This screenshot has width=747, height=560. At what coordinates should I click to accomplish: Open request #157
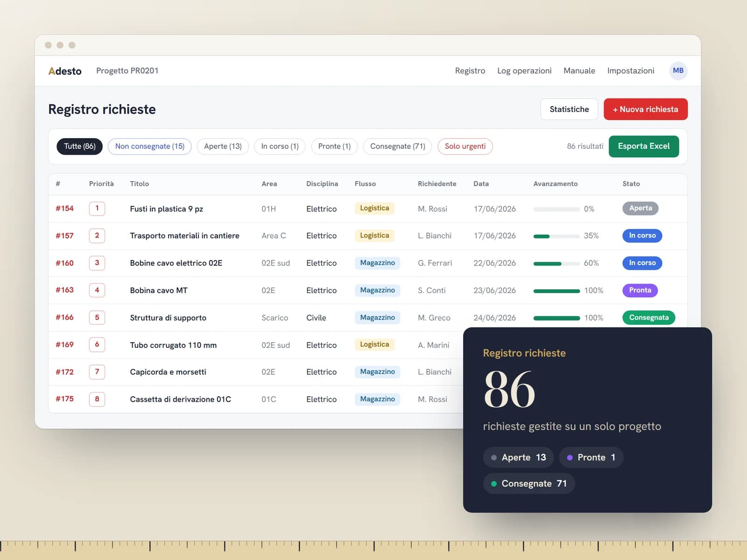coord(64,236)
